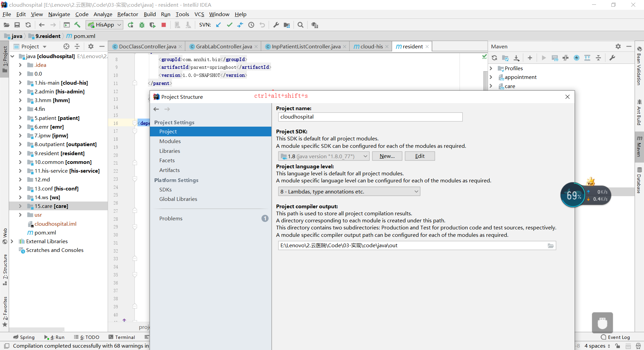
Task: Click the New... SDK button
Action: pos(387,156)
